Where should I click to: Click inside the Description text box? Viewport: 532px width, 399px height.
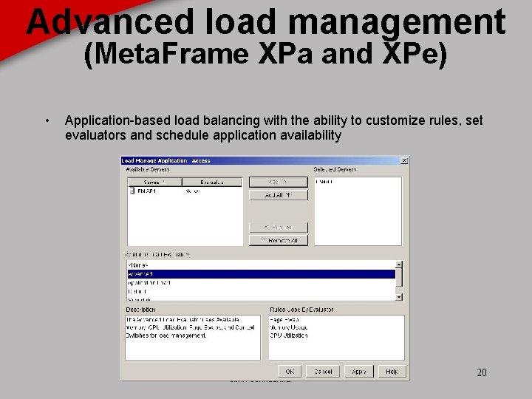coord(193,338)
